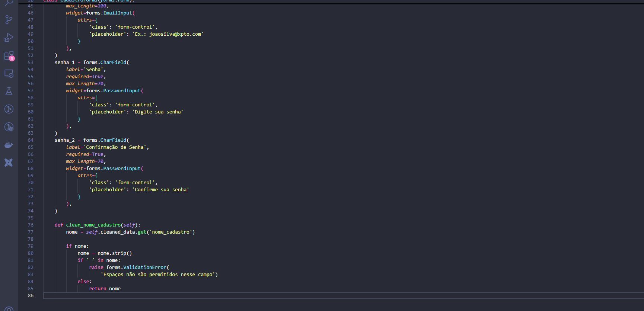Image resolution: width=644 pixels, height=311 pixels.
Task: Click 'forms.PasswordInput(' on line 57
Action: point(115,91)
